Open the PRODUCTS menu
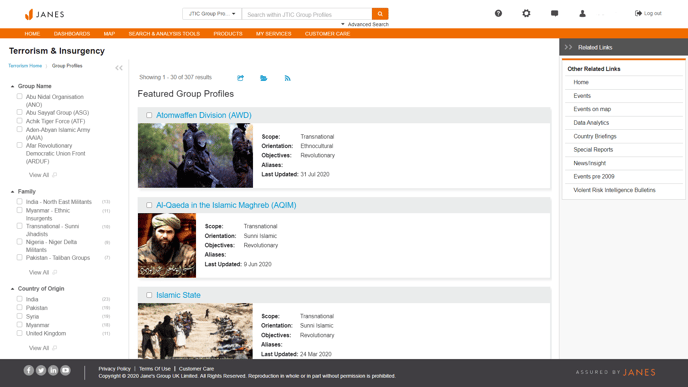This screenshot has width=688, height=387. [228, 34]
